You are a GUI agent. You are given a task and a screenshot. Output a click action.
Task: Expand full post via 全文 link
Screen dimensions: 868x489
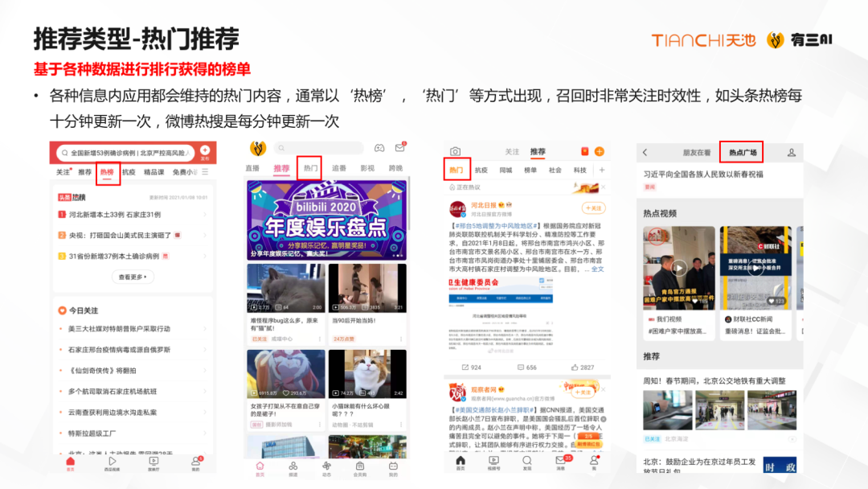click(x=598, y=269)
